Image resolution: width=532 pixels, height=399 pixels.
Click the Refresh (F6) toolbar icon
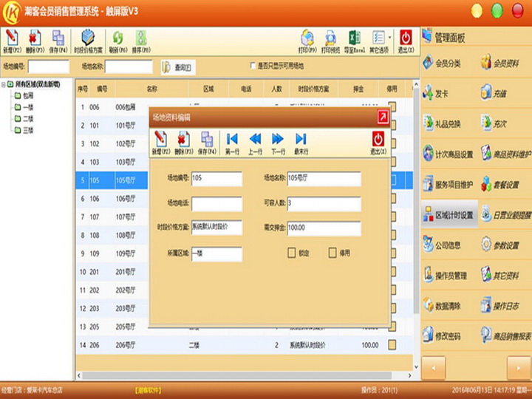point(118,41)
